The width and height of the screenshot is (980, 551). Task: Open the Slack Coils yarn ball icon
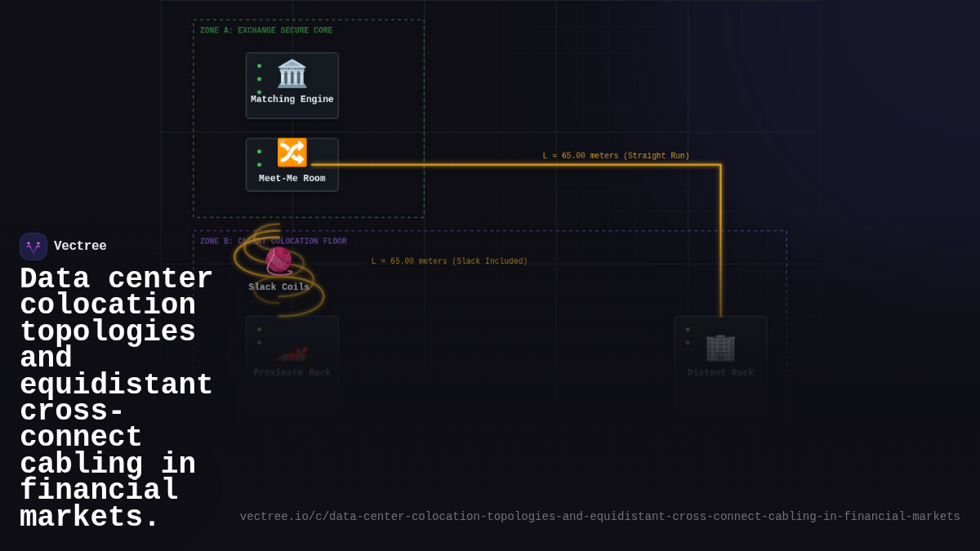pos(279,261)
